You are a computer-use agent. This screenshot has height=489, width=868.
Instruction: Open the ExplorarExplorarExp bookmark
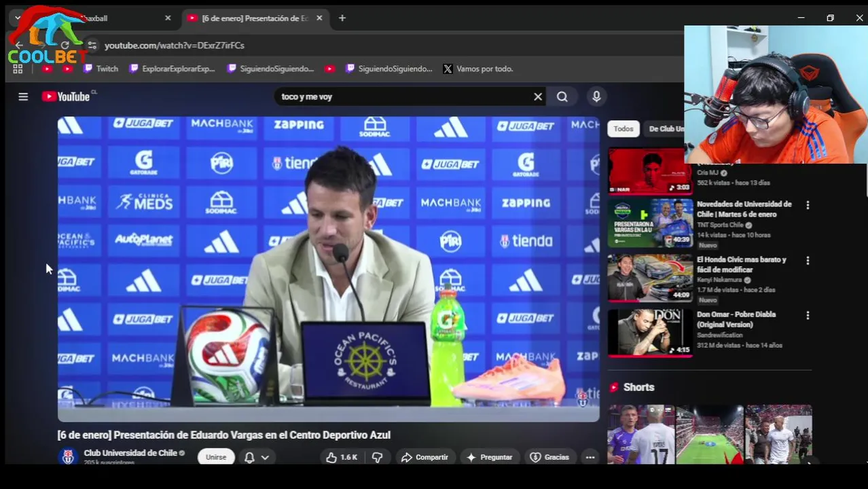(172, 69)
